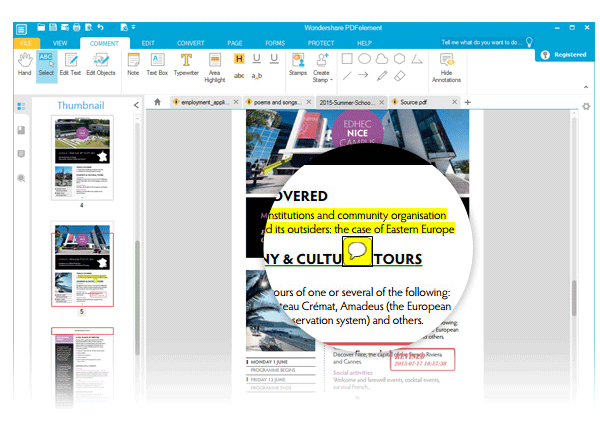Select the straight underline tool
The width and height of the screenshot is (600, 448).
pos(257,59)
